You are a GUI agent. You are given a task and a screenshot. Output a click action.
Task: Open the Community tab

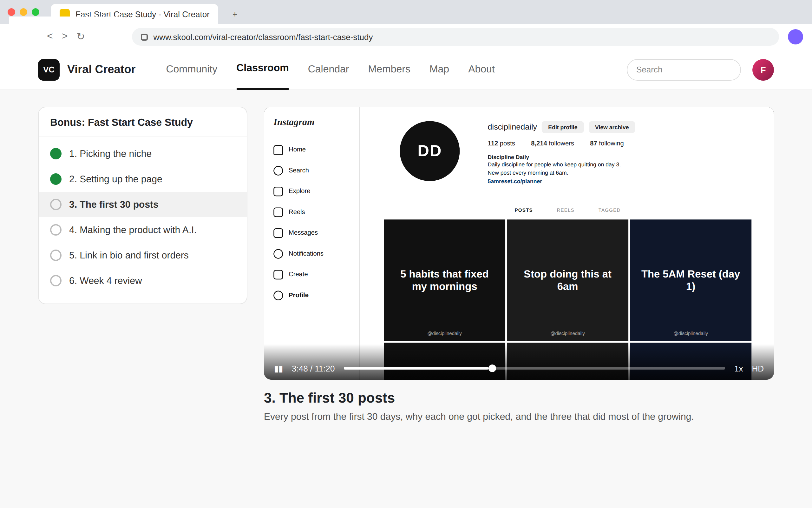192,69
